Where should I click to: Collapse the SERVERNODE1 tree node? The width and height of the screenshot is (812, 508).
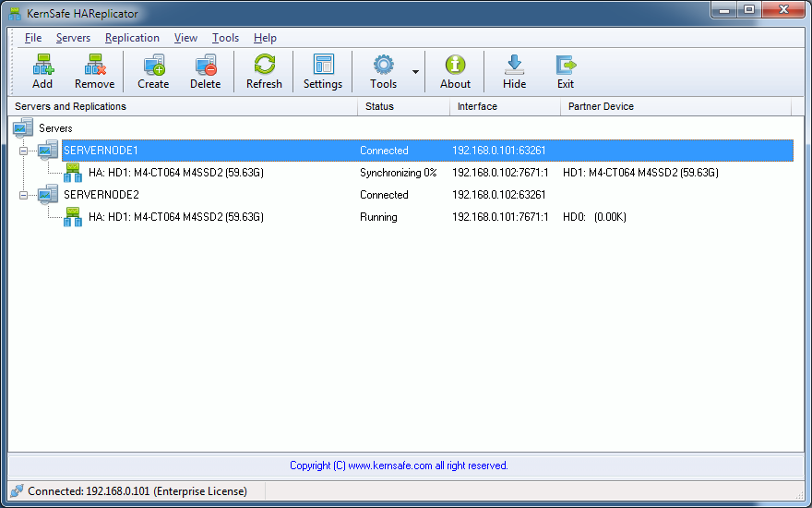[23, 151]
